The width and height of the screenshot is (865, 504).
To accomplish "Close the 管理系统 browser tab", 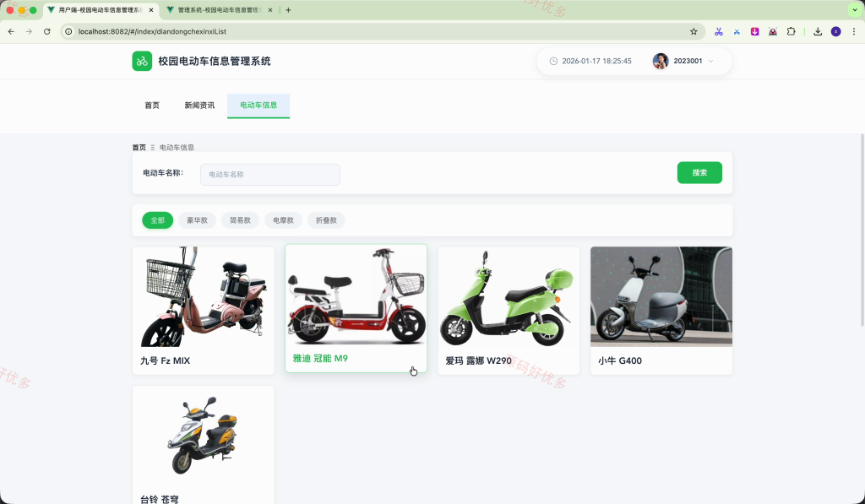I will pos(269,10).
